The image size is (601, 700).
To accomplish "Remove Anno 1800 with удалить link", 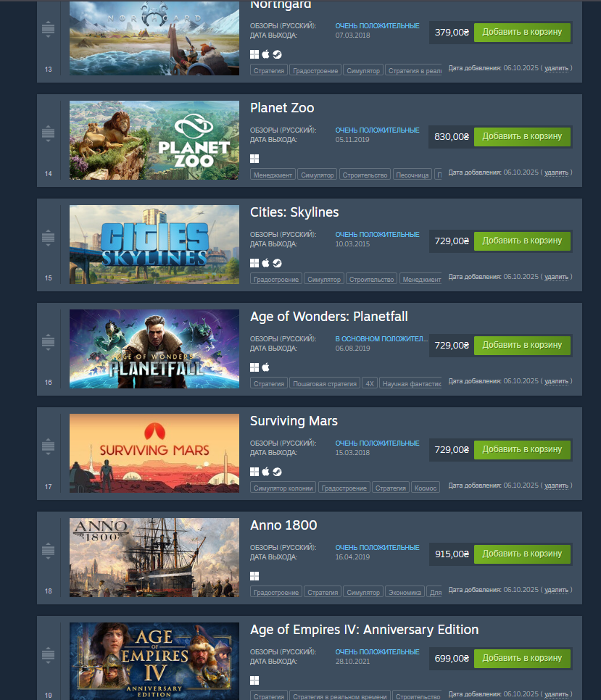I will point(556,590).
